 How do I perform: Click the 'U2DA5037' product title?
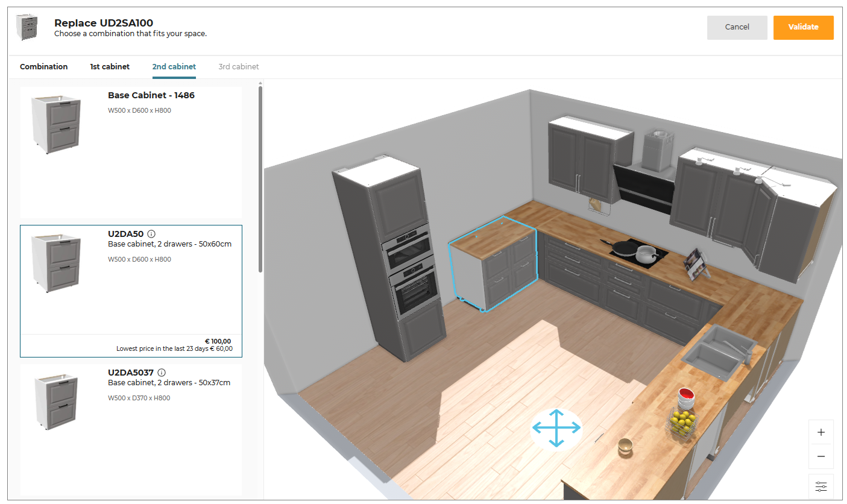point(131,373)
